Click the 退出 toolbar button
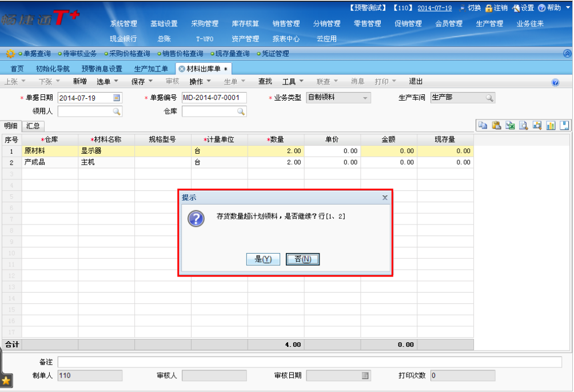This screenshot has width=574, height=392. pyautogui.click(x=416, y=81)
